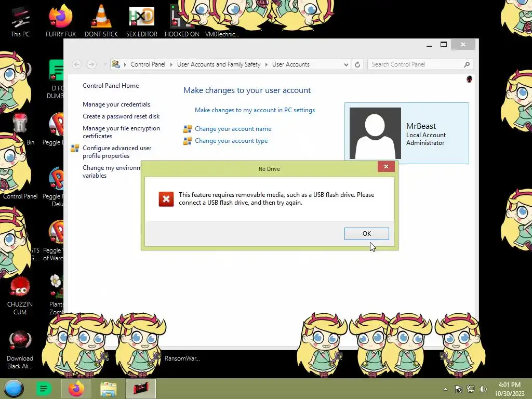The width and height of the screenshot is (532, 399).
Task: Click the search magnifier icon
Action: [x=467, y=64]
